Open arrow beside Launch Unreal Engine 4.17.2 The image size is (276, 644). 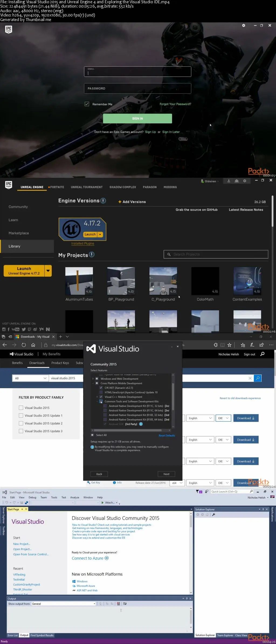48,271
